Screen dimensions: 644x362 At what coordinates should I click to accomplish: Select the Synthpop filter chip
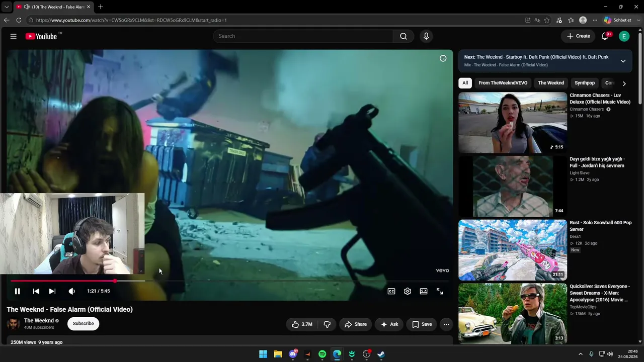click(x=585, y=83)
